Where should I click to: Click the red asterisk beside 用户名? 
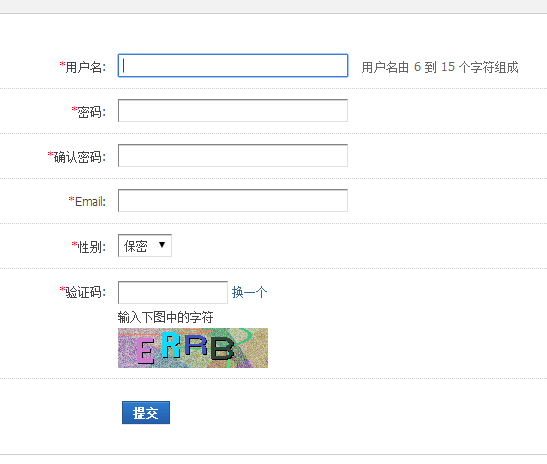click(62, 65)
